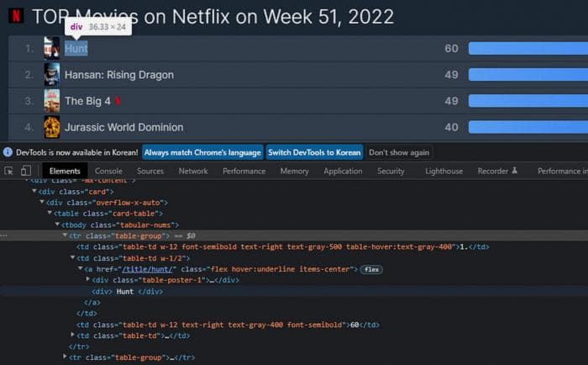Click the /title/hunt/ href link in the DOM tree
The image size is (588, 365).
point(147,269)
